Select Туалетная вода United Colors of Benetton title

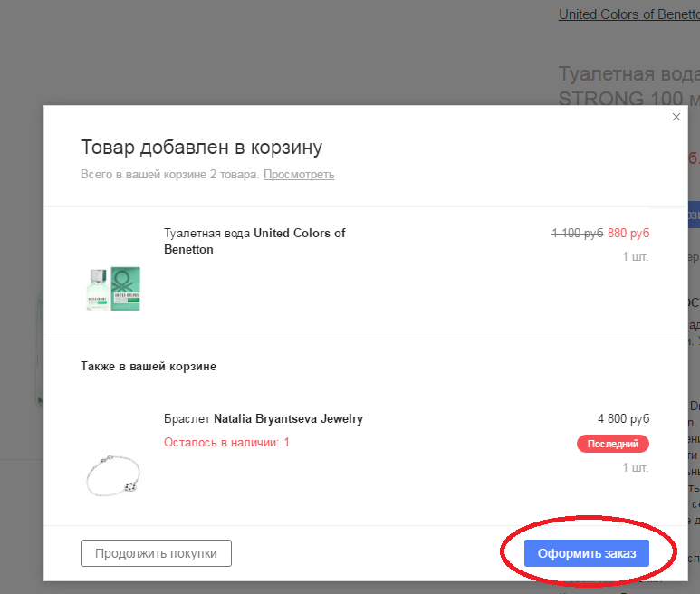click(254, 241)
